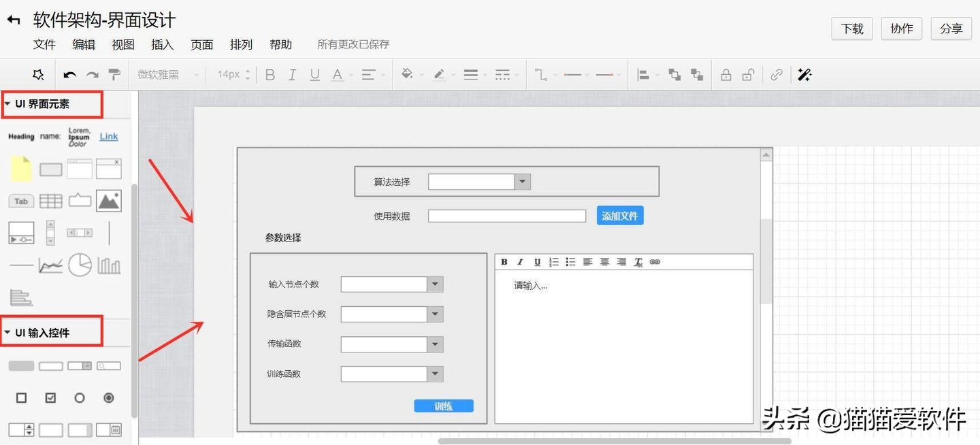980x445 pixels.
Task: Collapse the UI 界面元素 section
Action: tap(7, 104)
